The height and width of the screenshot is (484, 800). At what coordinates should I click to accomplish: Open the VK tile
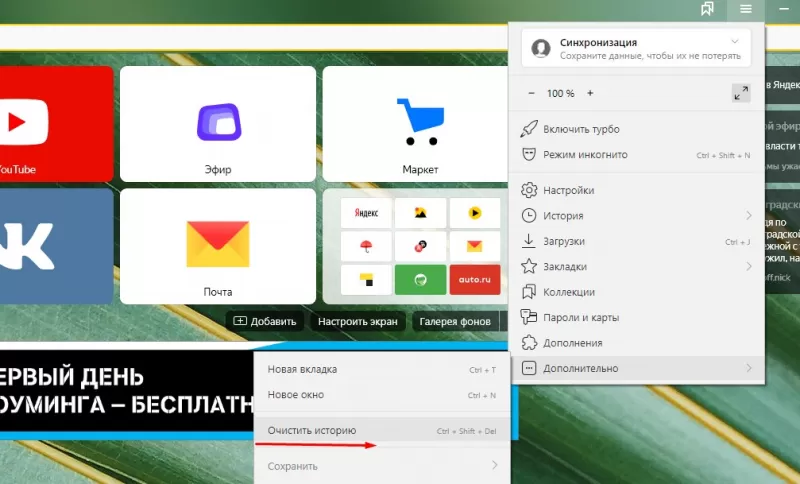tap(57, 246)
